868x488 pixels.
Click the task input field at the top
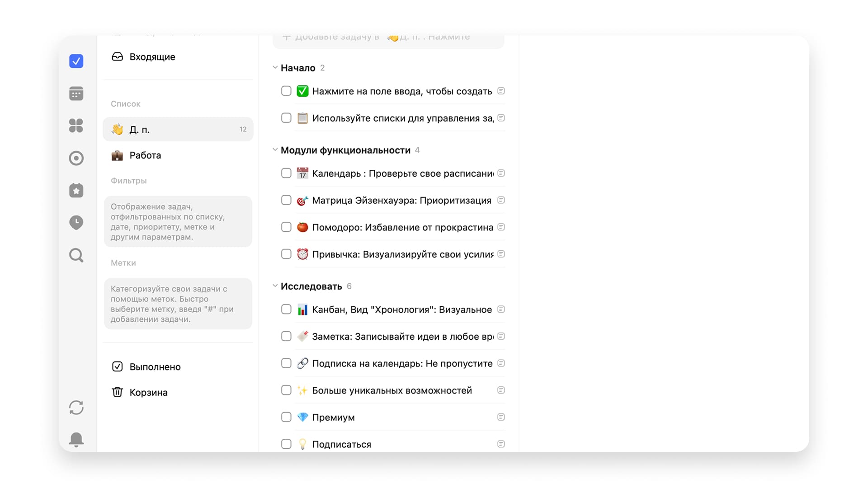(x=388, y=38)
